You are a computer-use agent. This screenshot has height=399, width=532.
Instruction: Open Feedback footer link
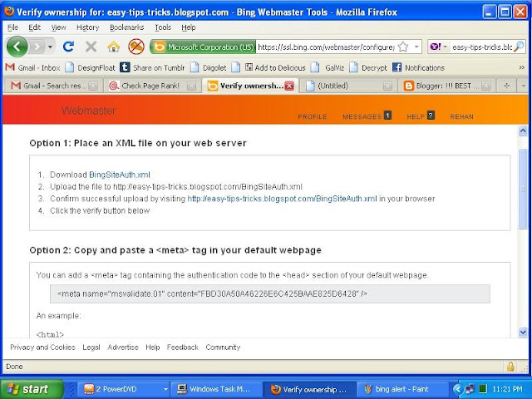pos(183,347)
